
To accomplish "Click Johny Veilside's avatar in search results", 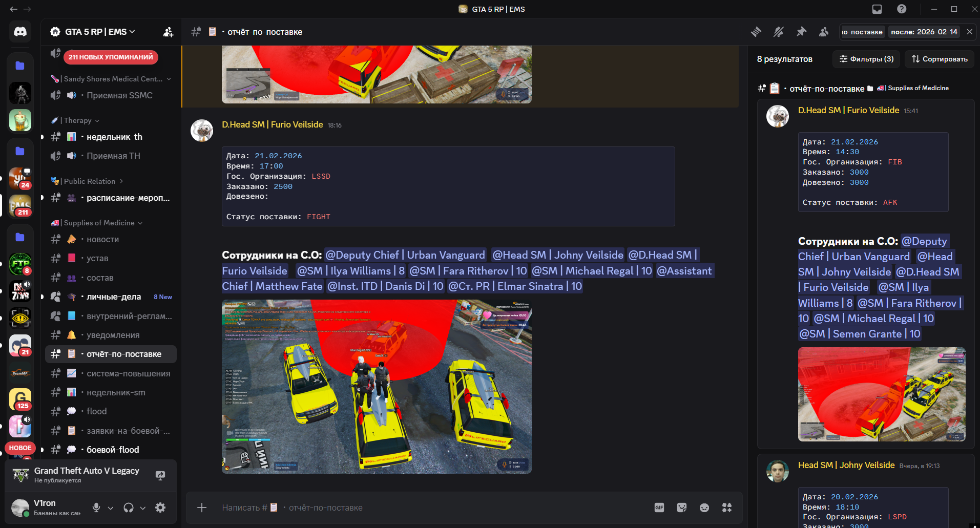I will 778,471.
